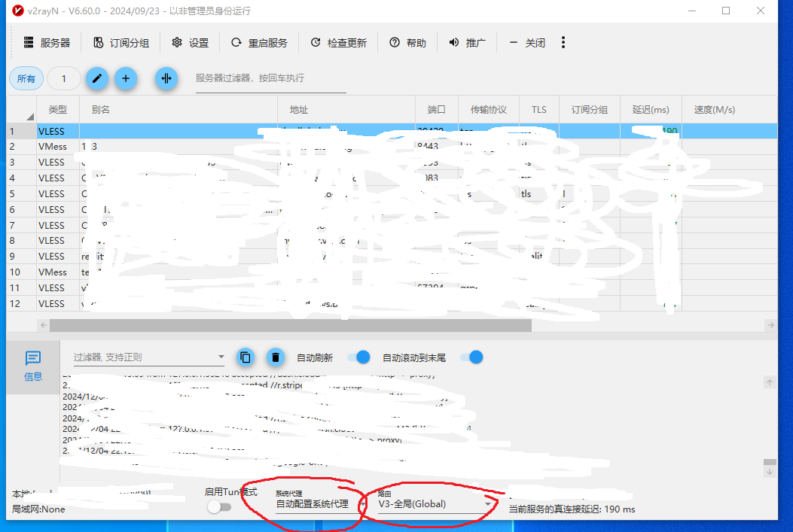The width and height of the screenshot is (793, 532).
Task: Click the copy logs icon
Action: coord(246,357)
